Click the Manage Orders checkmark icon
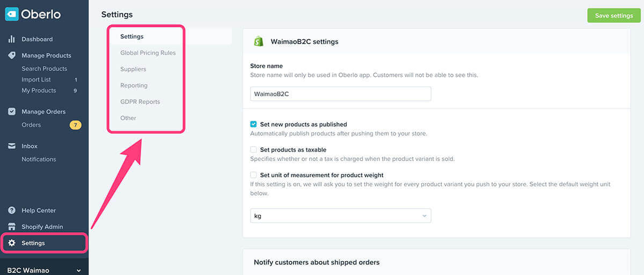This screenshot has width=644, height=275. click(12, 112)
